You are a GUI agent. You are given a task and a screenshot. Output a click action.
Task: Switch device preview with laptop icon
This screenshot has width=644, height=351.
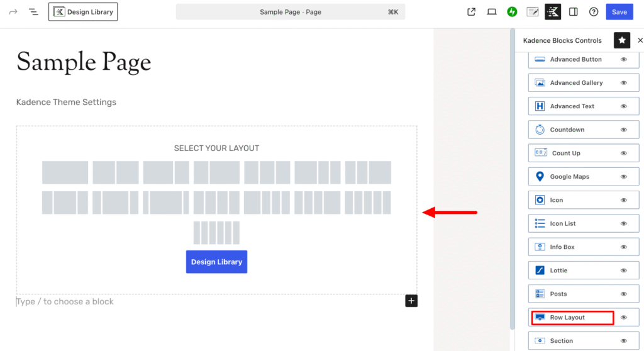(492, 12)
